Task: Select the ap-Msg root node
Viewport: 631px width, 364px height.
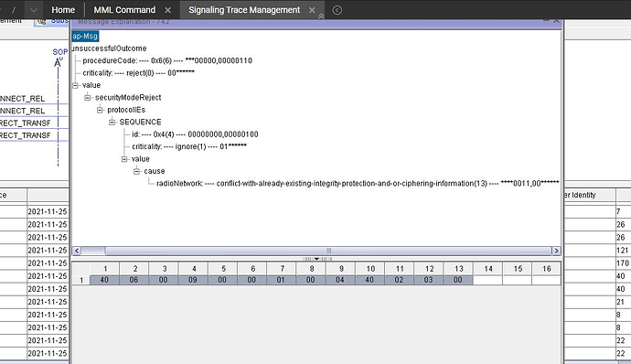Action: click(x=85, y=37)
